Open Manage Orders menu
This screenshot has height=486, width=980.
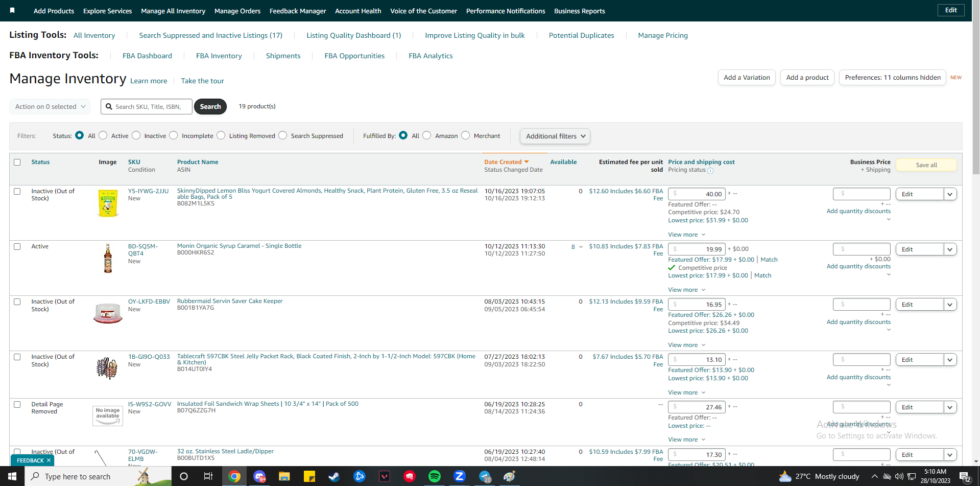pos(237,11)
